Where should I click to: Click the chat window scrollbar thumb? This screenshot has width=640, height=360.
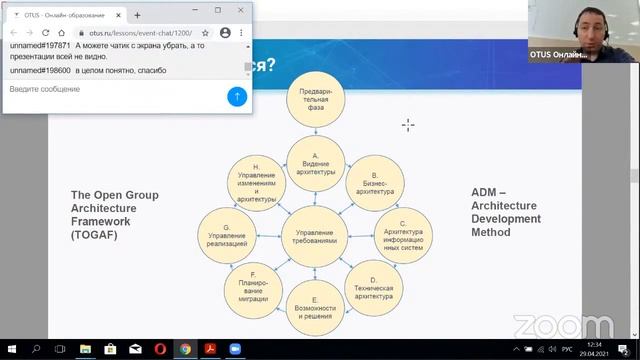247,66
